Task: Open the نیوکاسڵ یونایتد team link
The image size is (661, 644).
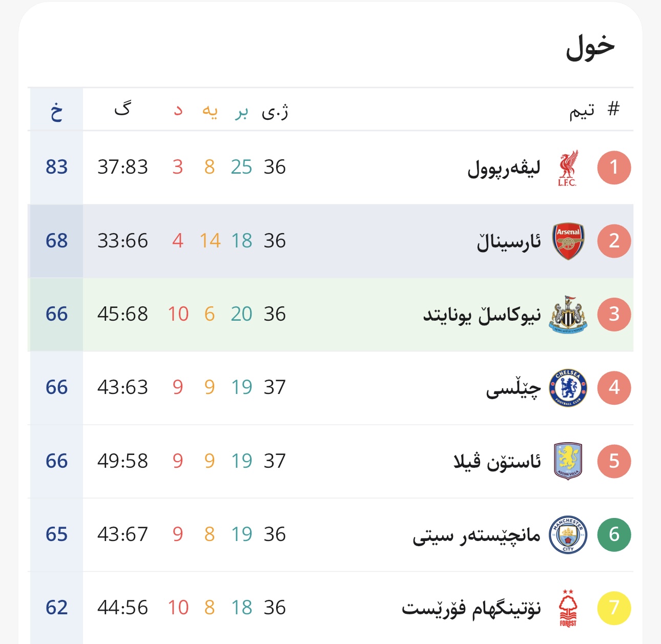Action: click(482, 315)
